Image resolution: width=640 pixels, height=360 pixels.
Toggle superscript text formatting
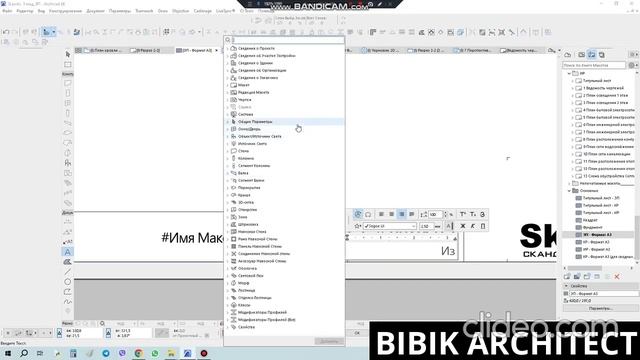(x=462, y=214)
